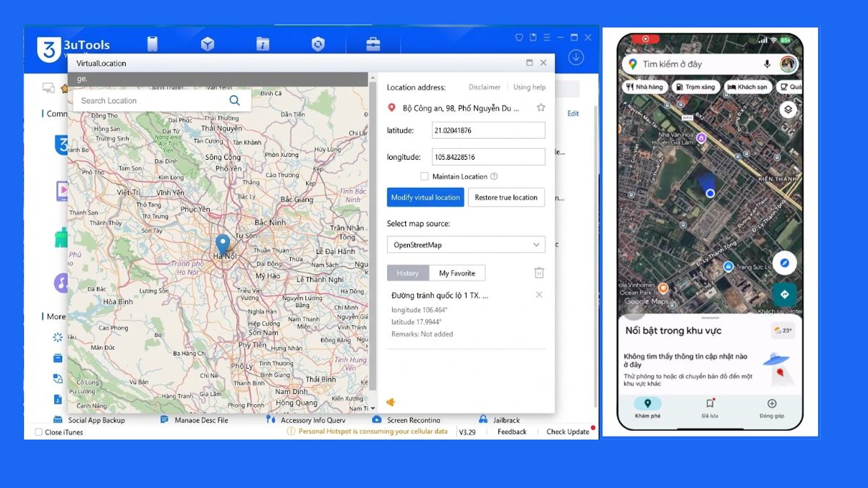Screen dimensions: 868x488
Task: Tap the Trạm xăng category chip
Action: click(696, 87)
